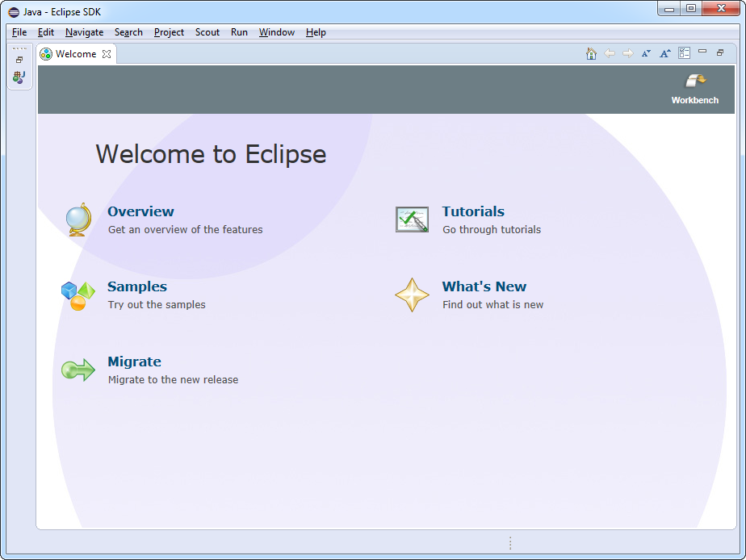Go to the Workbench via its label
The height and width of the screenshot is (560, 746).
(695, 100)
